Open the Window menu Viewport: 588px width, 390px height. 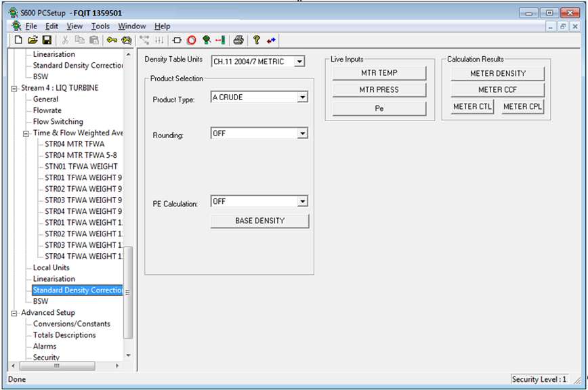[132, 26]
